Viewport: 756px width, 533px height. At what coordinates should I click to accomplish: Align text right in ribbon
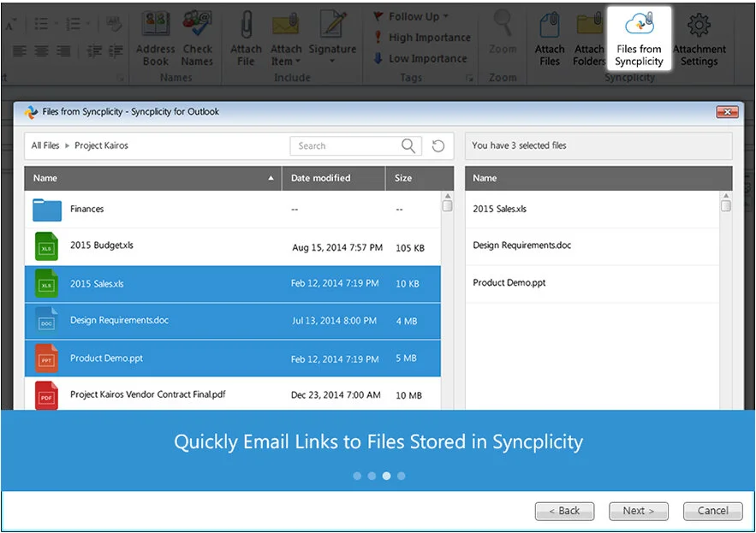63,50
